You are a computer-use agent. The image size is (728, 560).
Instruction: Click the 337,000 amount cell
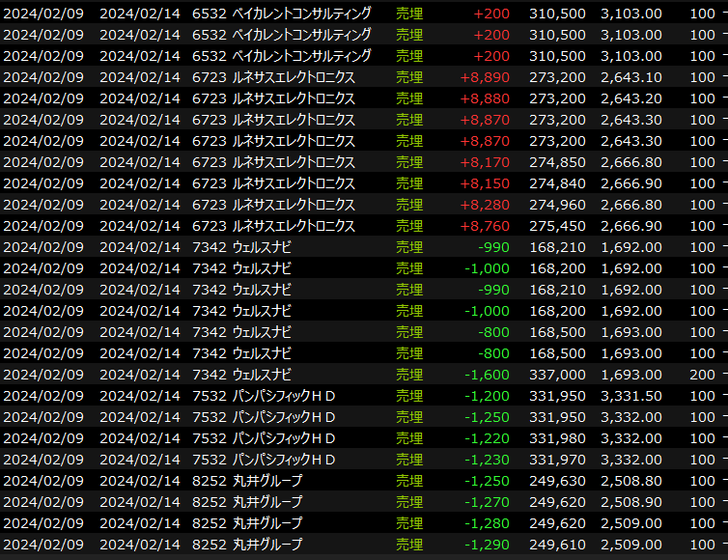coord(557,375)
